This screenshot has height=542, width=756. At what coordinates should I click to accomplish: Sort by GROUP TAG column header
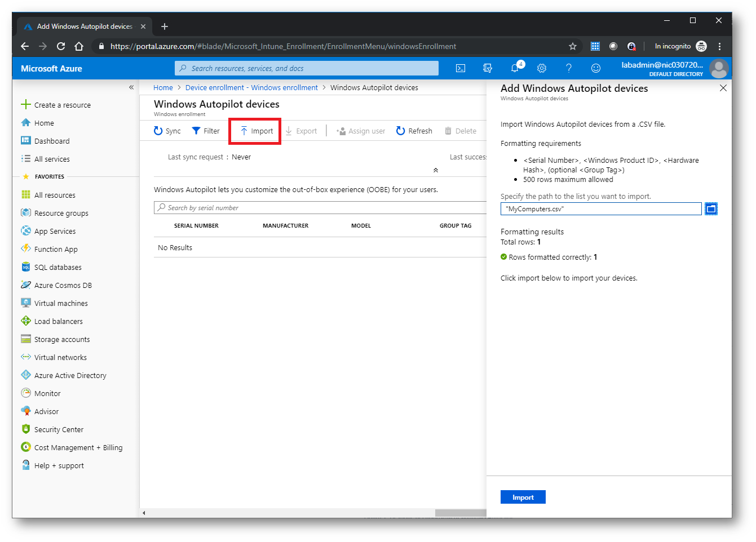coord(456,225)
